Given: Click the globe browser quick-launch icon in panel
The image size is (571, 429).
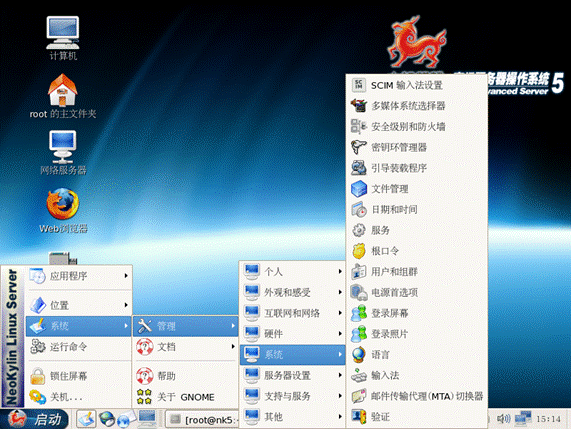Looking at the screenshot, I should point(107,419).
